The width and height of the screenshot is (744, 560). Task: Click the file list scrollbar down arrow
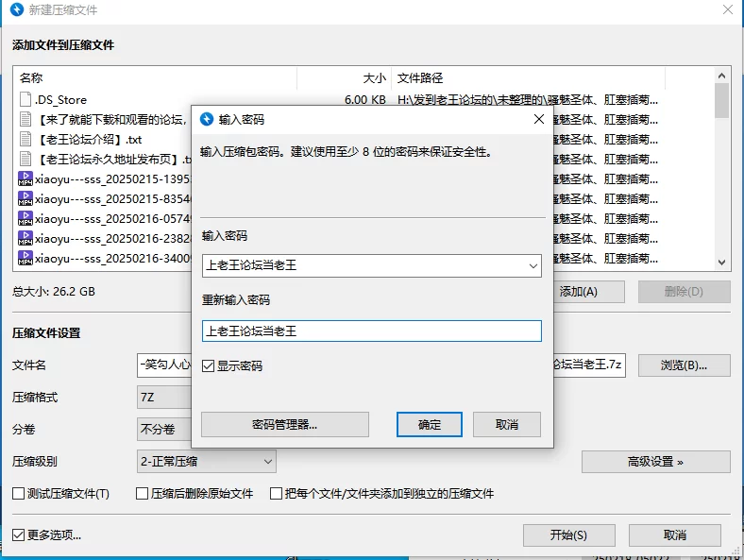(721, 262)
